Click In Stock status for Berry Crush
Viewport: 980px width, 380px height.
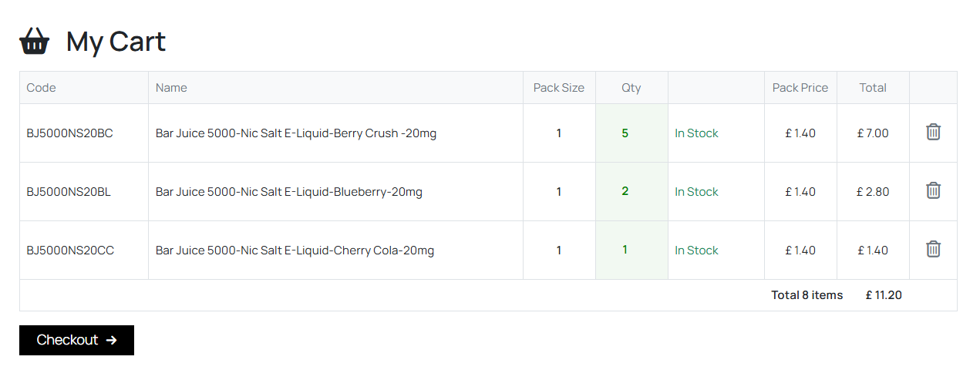[696, 133]
